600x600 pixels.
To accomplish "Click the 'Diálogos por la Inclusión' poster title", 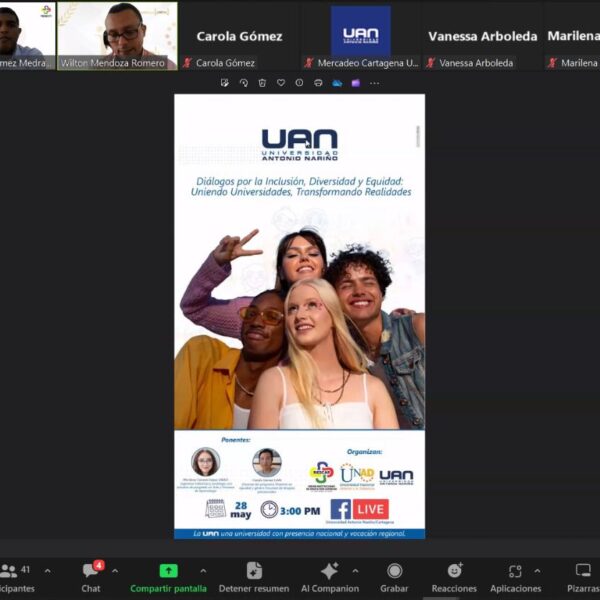I will (x=301, y=186).
